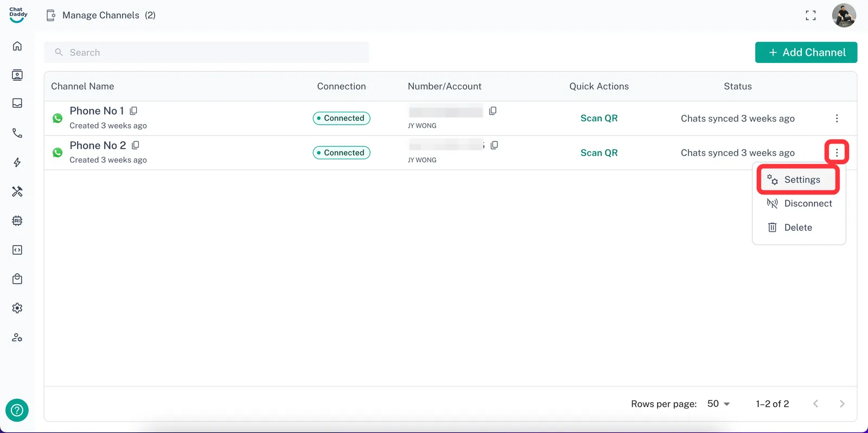This screenshot has width=868, height=433.
Task: Copy the Phone No 1 channel name
Action: click(x=133, y=111)
